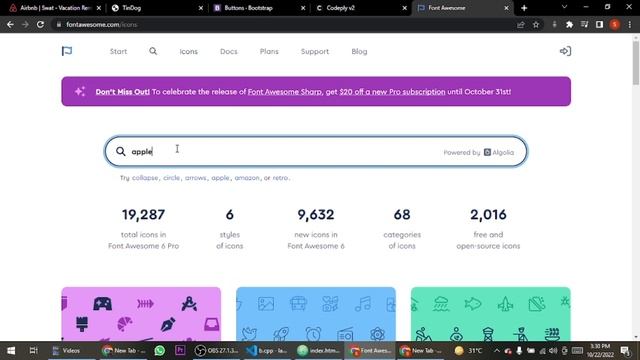Try the amazon search suggestion

(x=247, y=178)
